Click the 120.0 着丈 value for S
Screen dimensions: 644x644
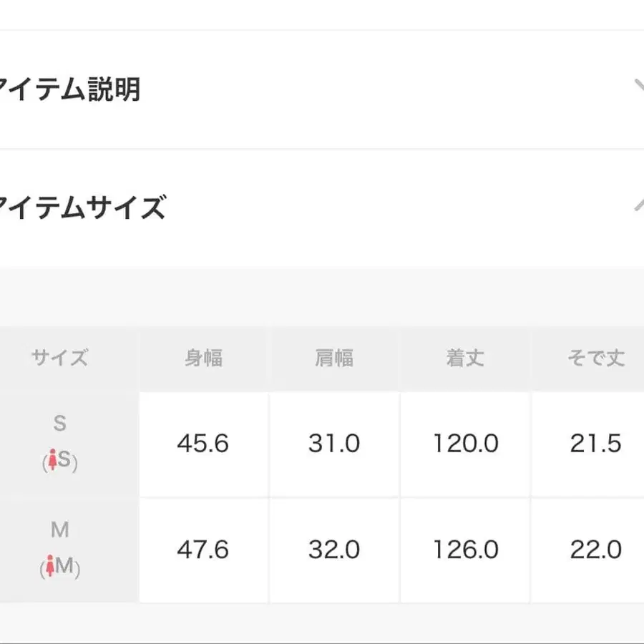464,444
